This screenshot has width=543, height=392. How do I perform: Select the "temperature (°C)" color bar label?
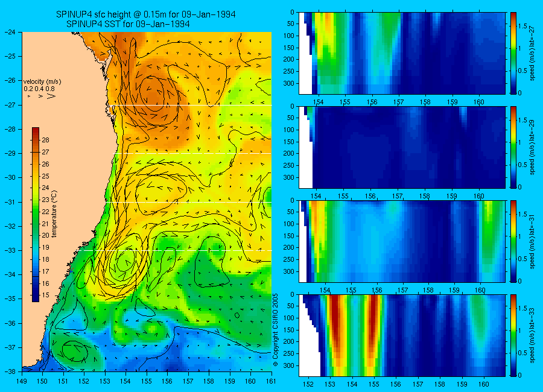coord(54,214)
